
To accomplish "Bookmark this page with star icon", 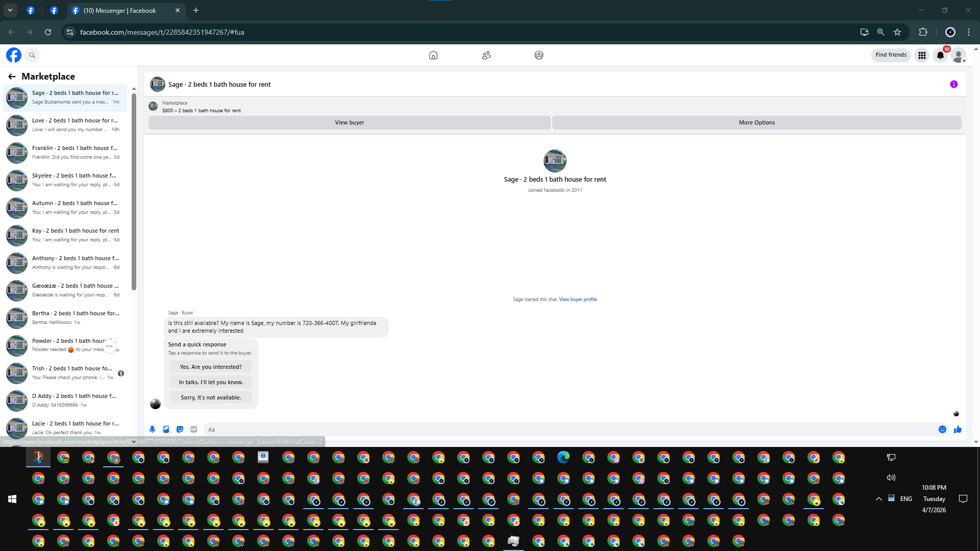I will pos(897,32).
